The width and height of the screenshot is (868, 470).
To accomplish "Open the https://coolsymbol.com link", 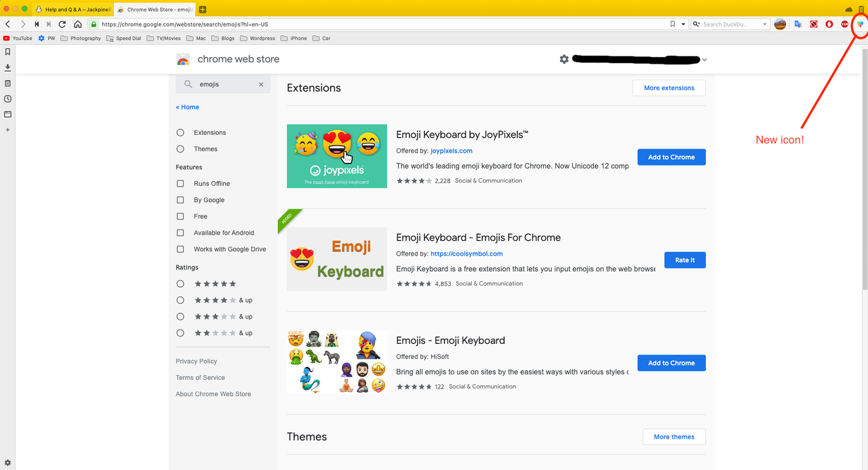I will click(x=467, y=254).
